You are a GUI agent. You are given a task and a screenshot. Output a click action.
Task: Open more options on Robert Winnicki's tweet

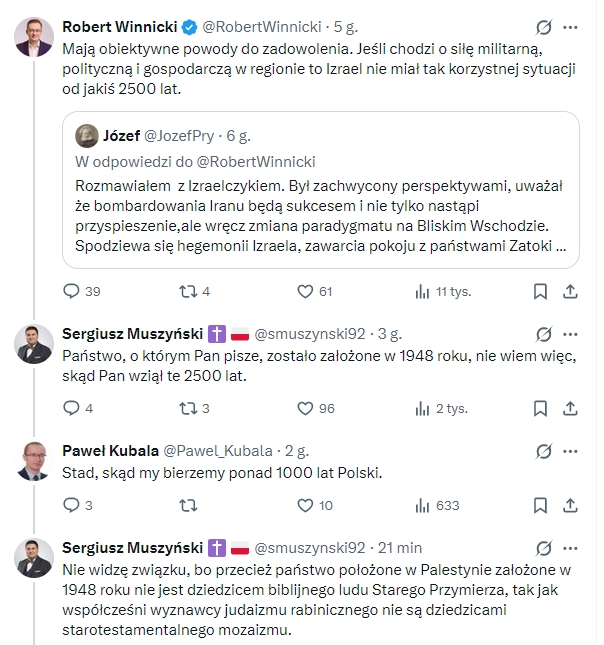[x=571, y=26]
